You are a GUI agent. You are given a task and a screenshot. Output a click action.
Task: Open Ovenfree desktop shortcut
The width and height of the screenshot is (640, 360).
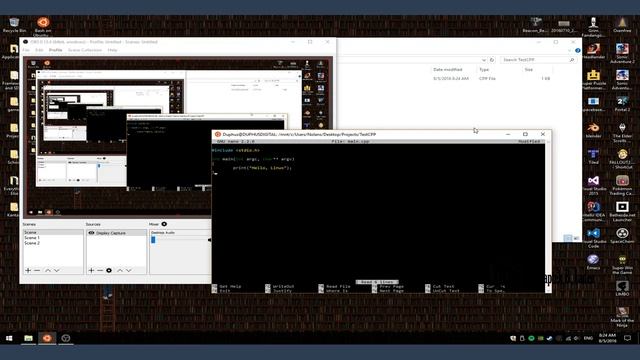tap(622, 24)
